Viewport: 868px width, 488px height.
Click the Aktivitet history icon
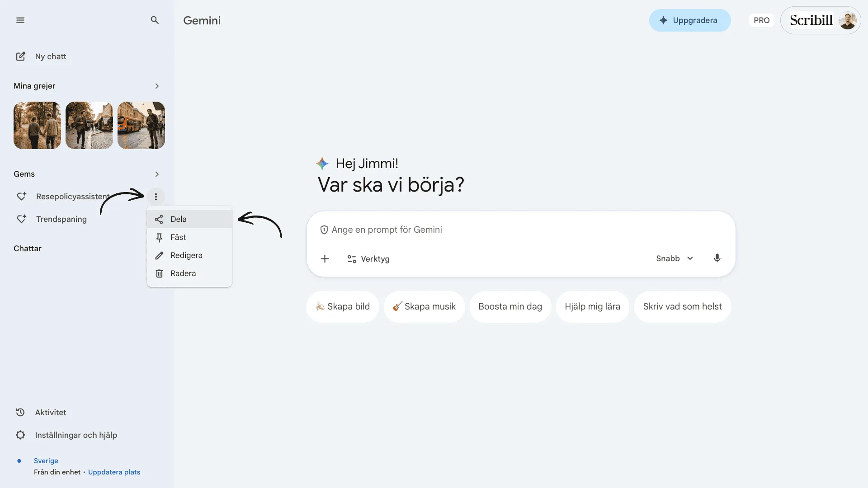pos(20,413)
